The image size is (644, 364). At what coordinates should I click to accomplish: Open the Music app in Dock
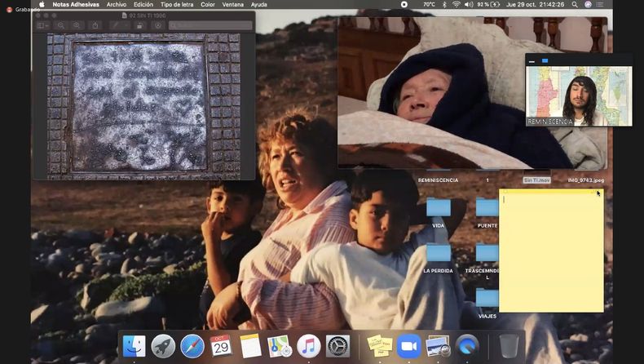308,346
